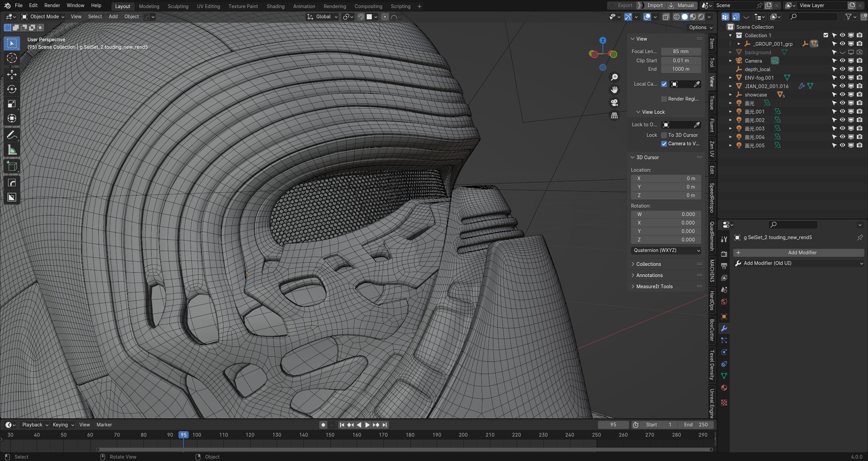Open the World properties tab icon
Screen dimensions: 868x461
point(724,302)
